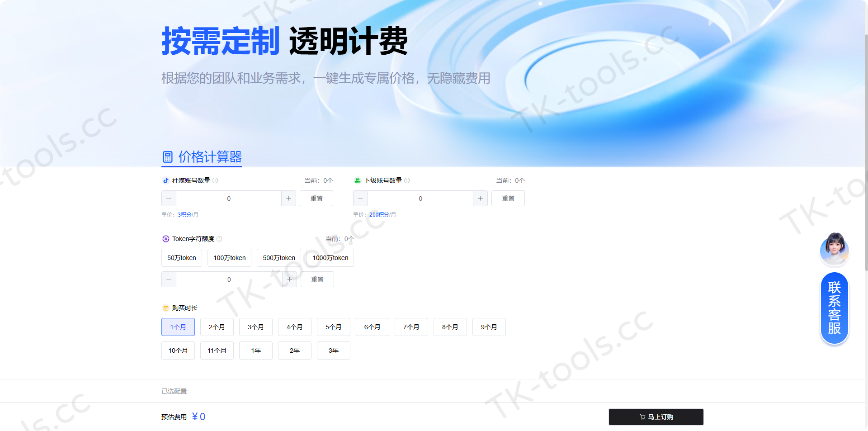This screenshot has width=868, height=431.
Task: Choose 7个月 purchase duration
Action: pos(411,327)
